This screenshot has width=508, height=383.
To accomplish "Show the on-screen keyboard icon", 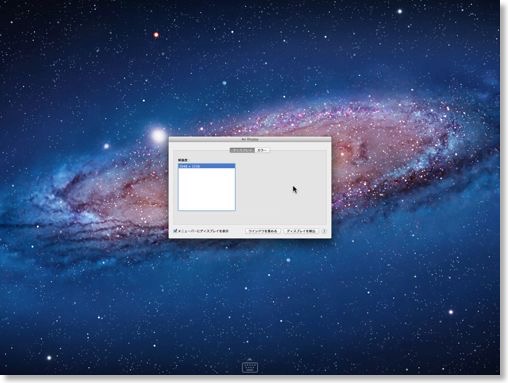I will click(250, 367).
